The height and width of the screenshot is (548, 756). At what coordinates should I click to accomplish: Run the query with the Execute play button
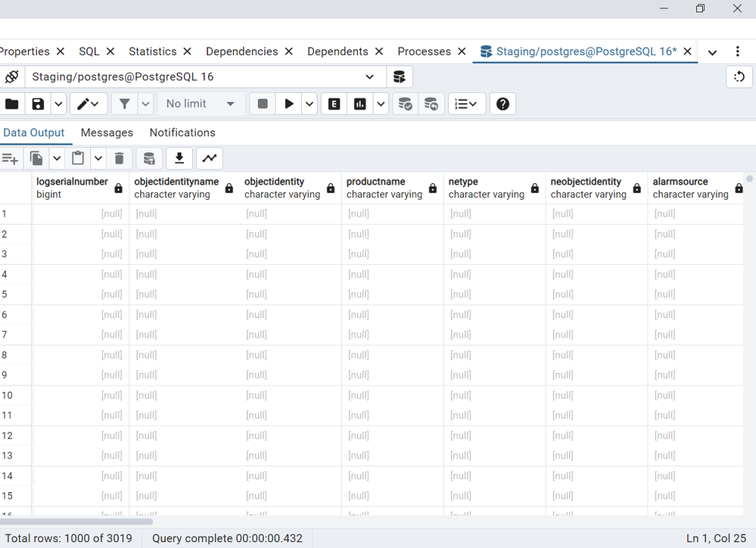pyautogui.click(x=288, y=104)
